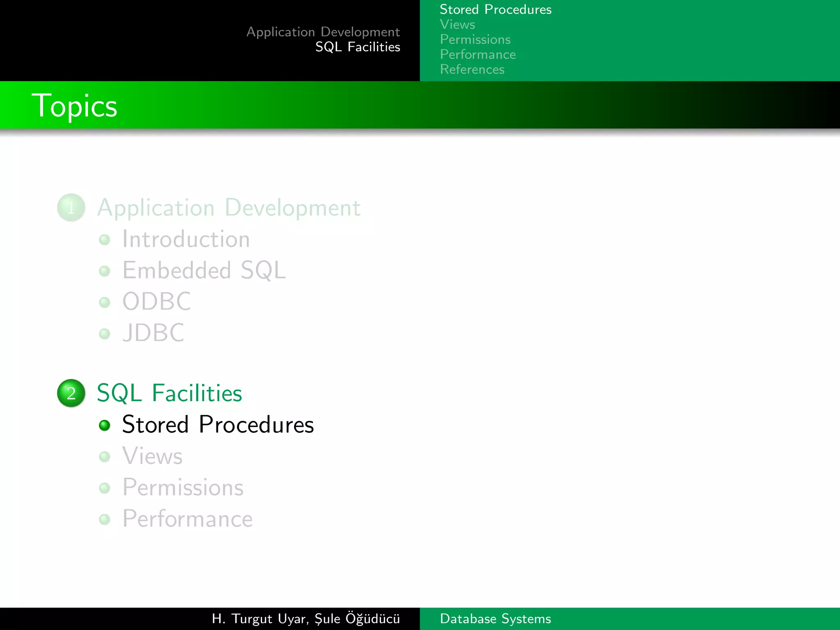840x630 pixels.
Task: Go to References in header navigation
Action: click(x=472, y=69)
